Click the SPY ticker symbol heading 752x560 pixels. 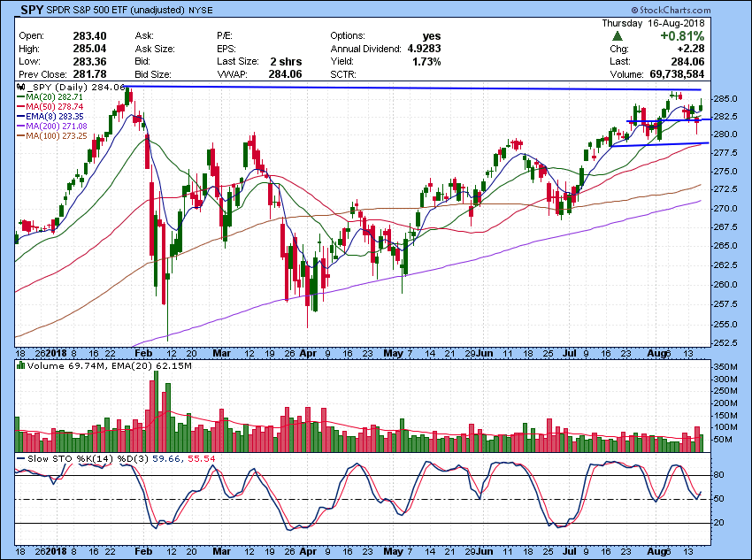[x=32, y=10]
